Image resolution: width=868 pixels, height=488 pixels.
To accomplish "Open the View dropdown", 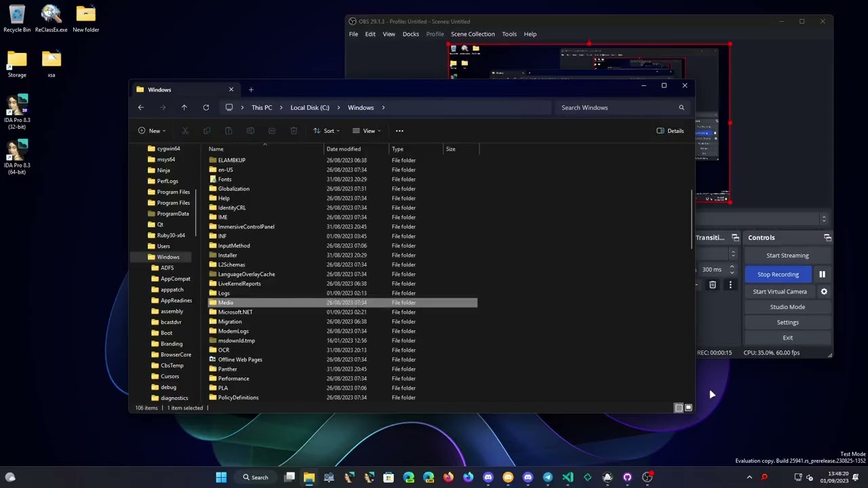I will point(368,131).
